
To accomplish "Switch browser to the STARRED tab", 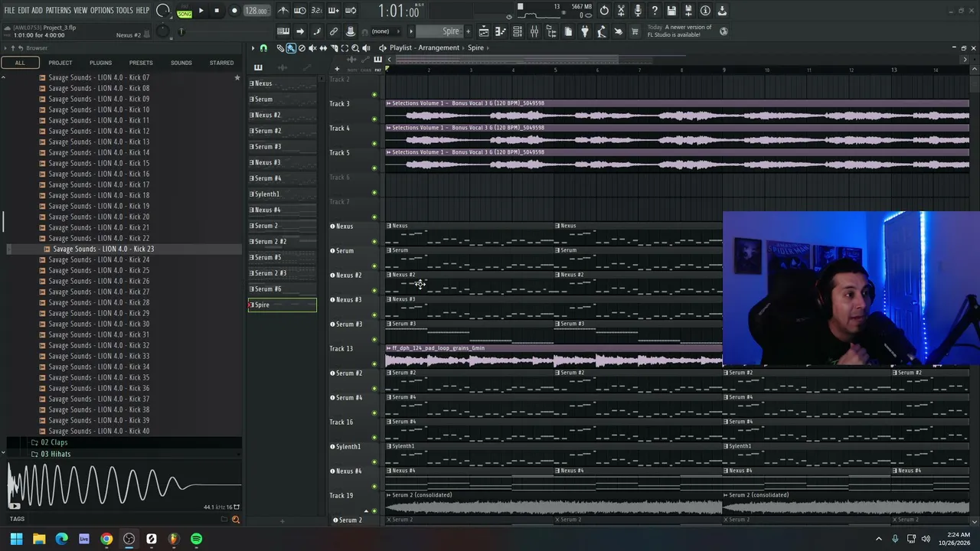I will pos(221,63).
